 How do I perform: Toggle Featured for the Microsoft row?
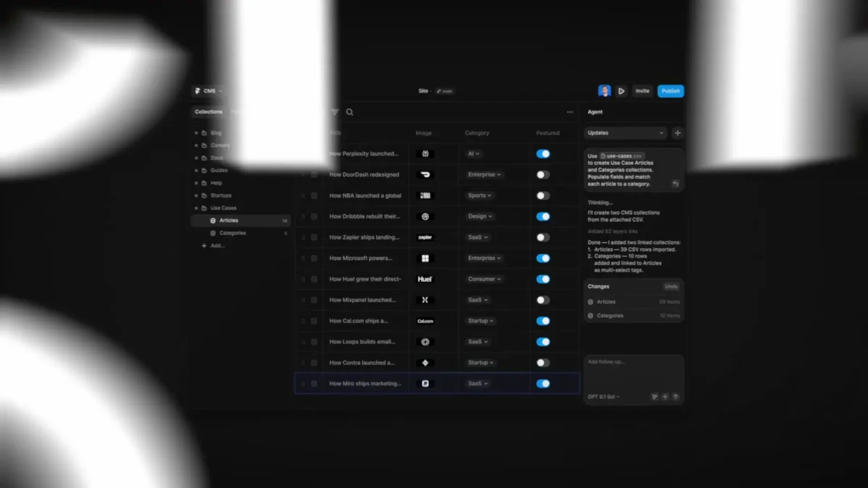pos(543,258)
